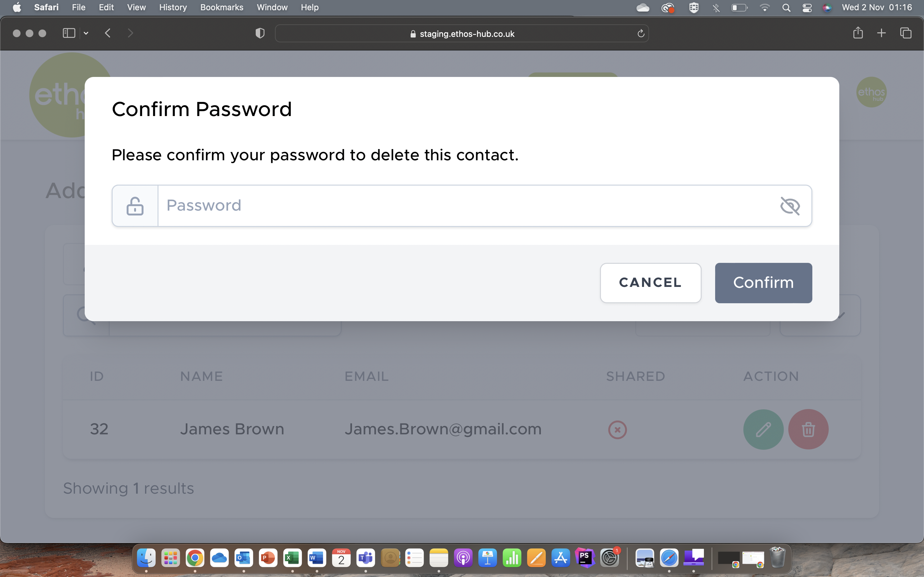Show the tab overview in Safari

(905, 33)
